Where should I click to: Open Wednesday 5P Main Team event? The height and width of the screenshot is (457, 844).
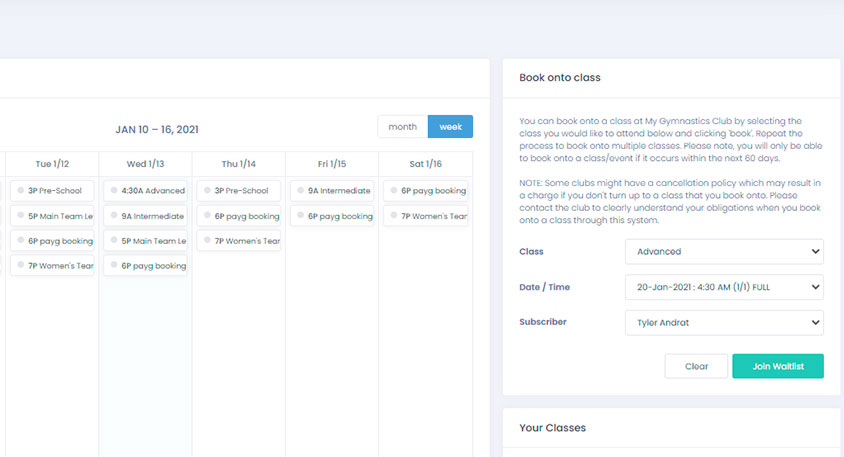click(146, 240)
